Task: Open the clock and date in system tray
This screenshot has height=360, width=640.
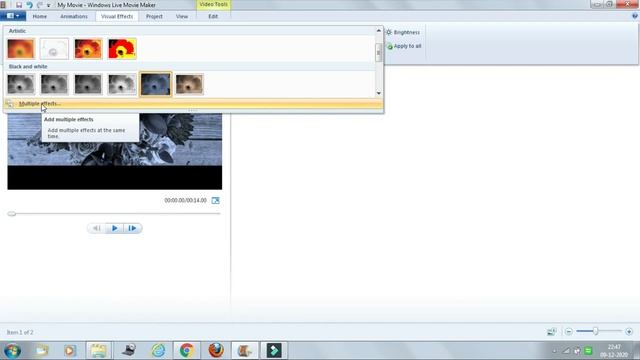Action: [x=614, y=351]
